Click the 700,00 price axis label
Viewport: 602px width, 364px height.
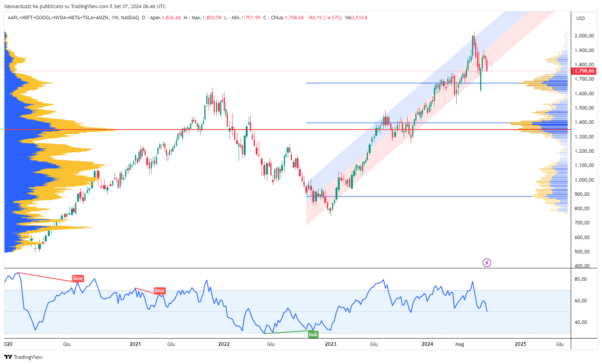pyautogui.click(x=582, y=223)
